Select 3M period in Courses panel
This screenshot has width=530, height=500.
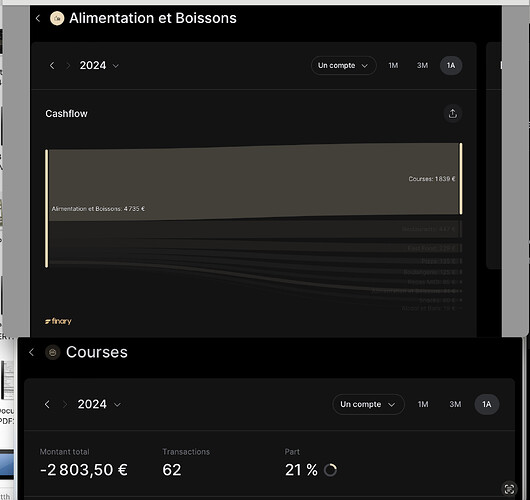(x=455, y=404)
